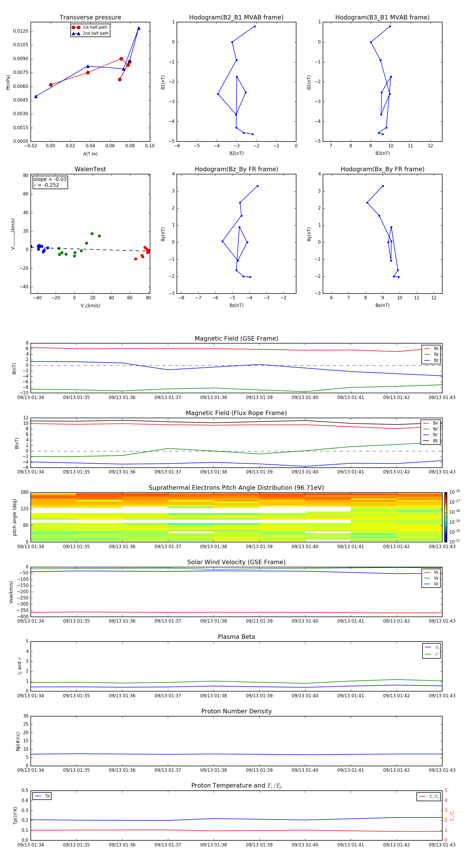Image resolution: width=473 pixels, height=868 pixels.
Task: Click the 'slope = -0.03' annotation
Action: coord(50,179)
